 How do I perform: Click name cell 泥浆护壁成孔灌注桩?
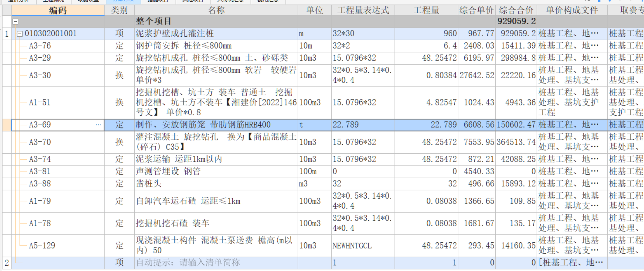[x=216, y=34]
